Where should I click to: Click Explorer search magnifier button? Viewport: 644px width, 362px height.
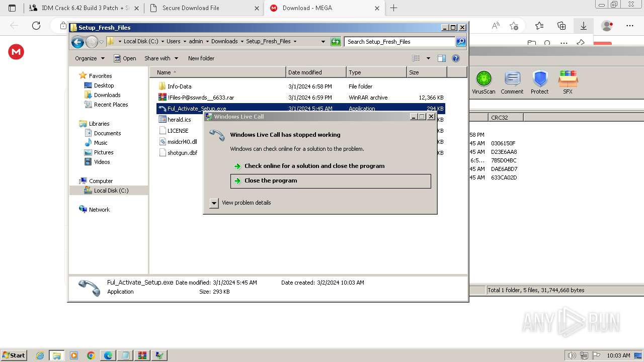[460, 42]
